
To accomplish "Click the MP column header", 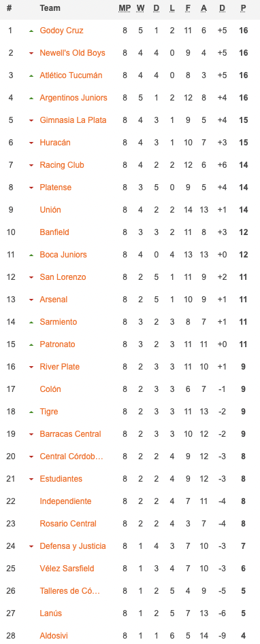I will click(125, 8).
